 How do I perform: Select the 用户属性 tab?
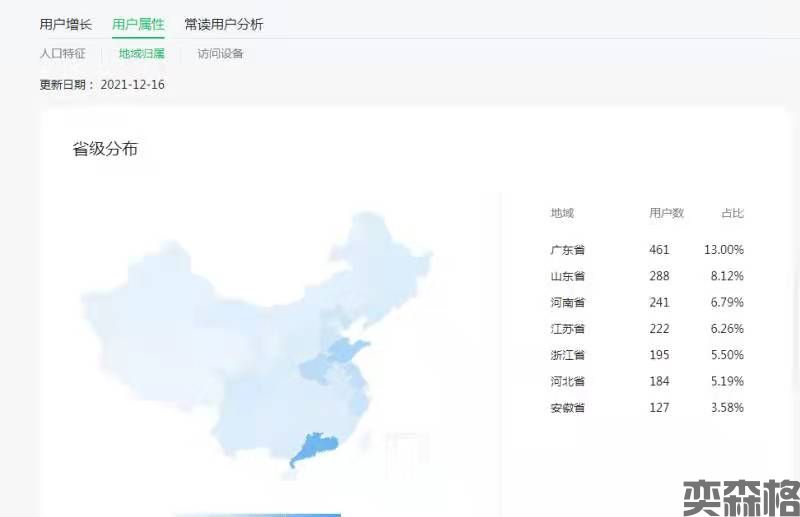click(x=138, y=24)
